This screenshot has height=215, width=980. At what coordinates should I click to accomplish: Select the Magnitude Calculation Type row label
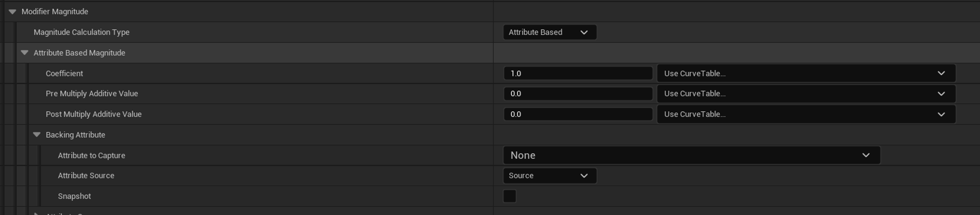81,32
